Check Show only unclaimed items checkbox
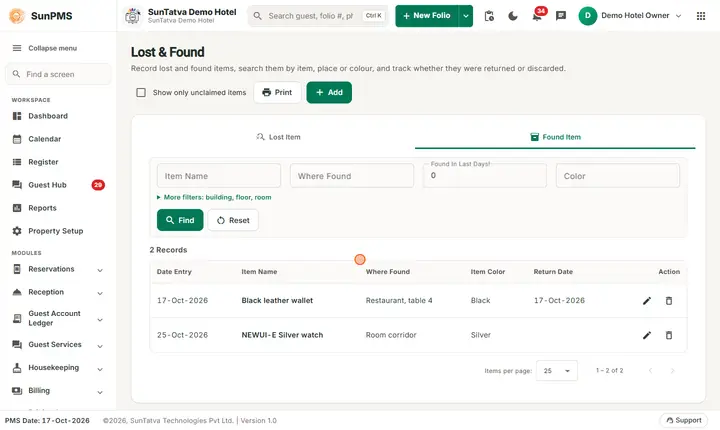Viewport: 720px width, 430px height. pos(141,93)
